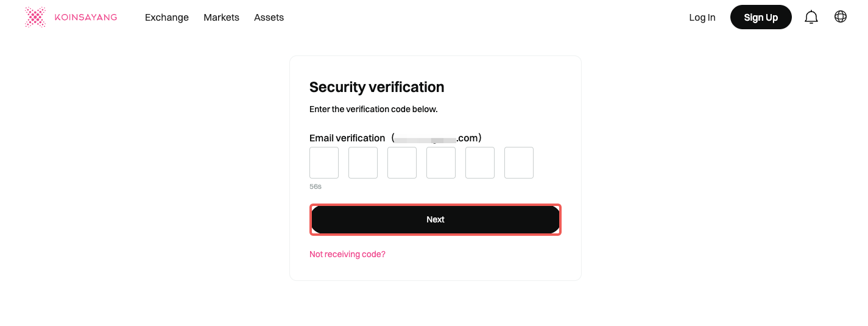Click the "Not receiving code?" link
868x326 pixels.
(x=347, y=254)
